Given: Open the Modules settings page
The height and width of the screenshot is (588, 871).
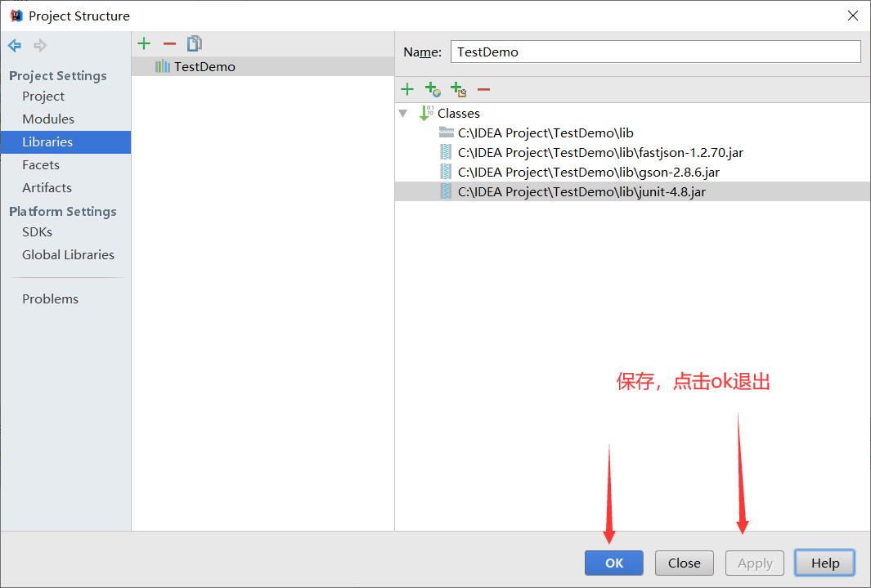Looking at the screenshot, I should tap(48, 119).
